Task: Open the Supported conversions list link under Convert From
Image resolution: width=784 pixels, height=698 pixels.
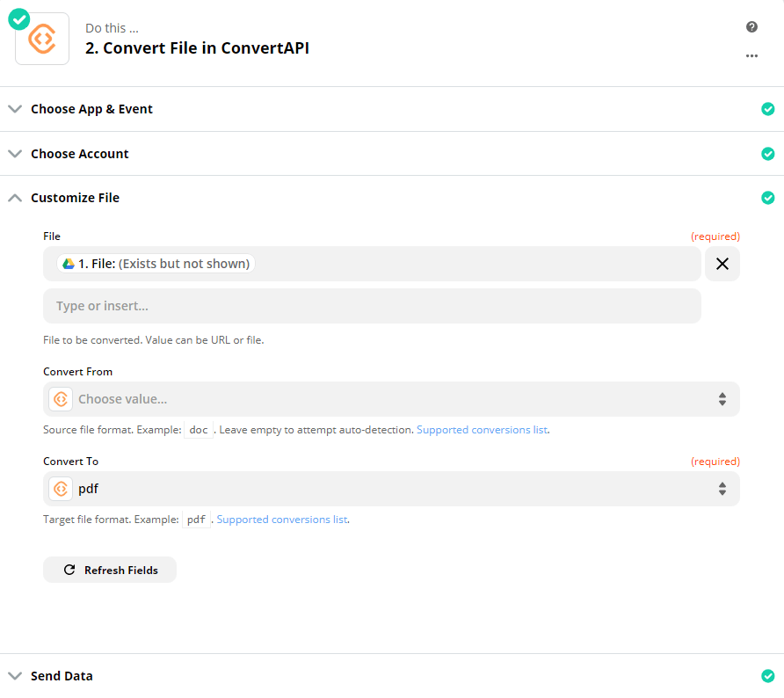Action: click(x=482, y=429)
